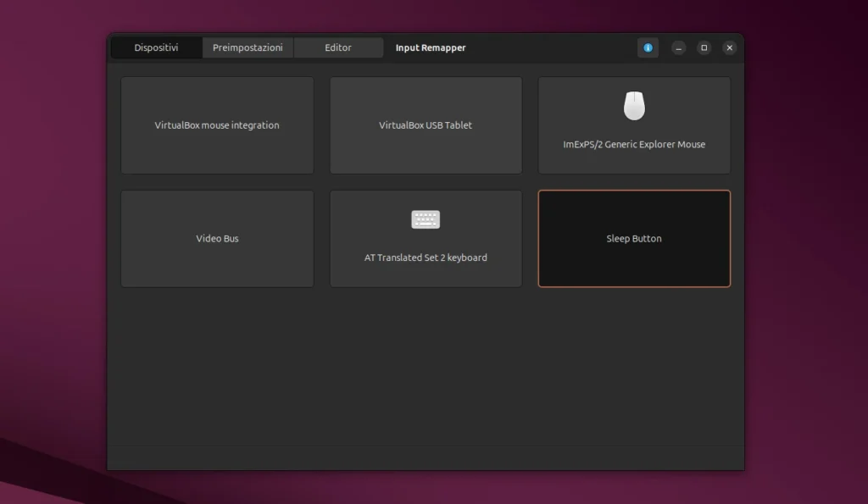Click the Input Remapper title label
Screen dimensions: 868x504
tap(431, 47)
